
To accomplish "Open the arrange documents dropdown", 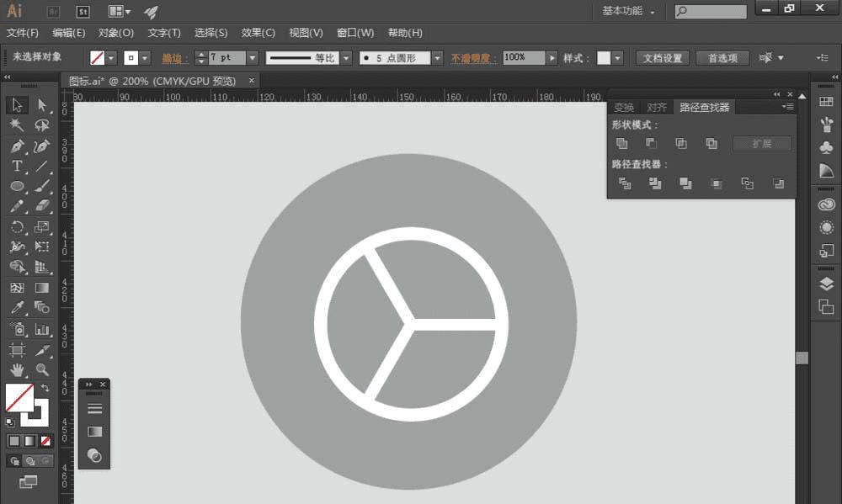I will (x=120, y=11).
